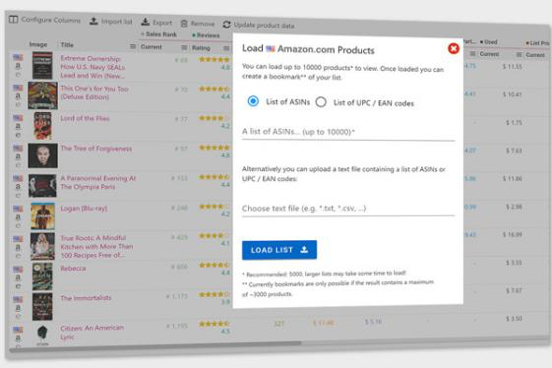Open Sales Rank Current column menu icon
Image resolution: width=552 pixels, height=368 pixels.
[x=184, y=48]
